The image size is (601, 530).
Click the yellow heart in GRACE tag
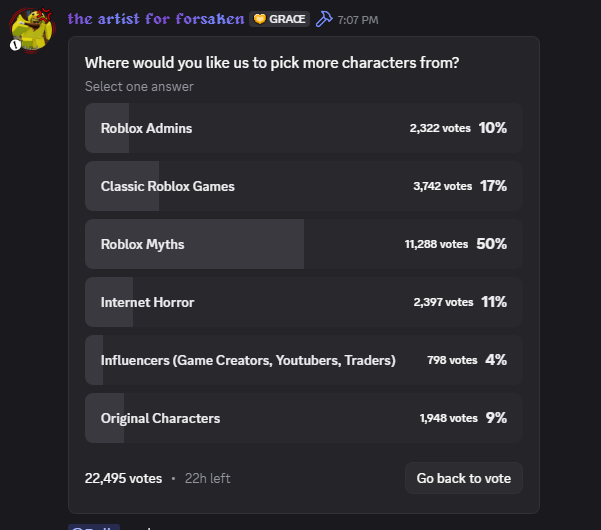click(259, 19)
